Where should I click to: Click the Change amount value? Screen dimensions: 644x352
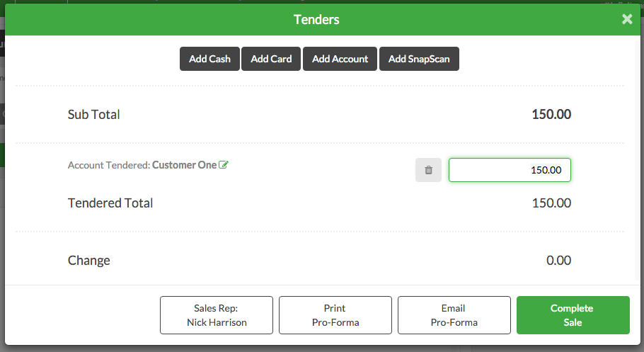[x=558, y=261]
